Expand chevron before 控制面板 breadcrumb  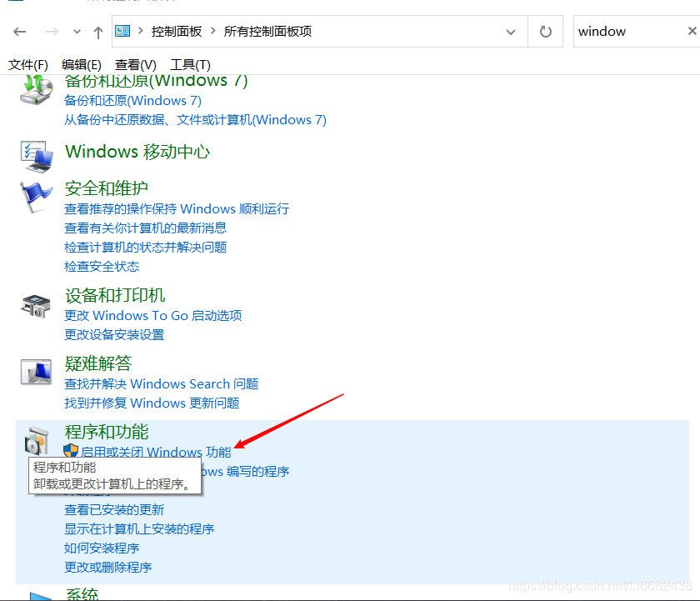(x=141, y=31)
